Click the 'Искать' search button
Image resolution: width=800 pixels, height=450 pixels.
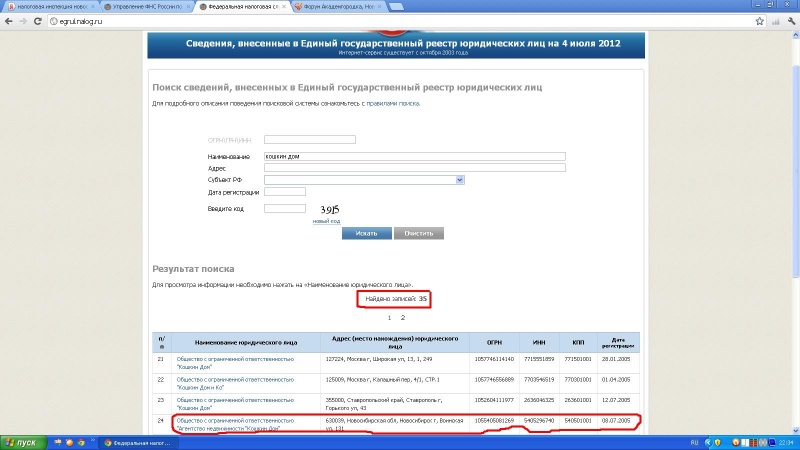(367, 233)
